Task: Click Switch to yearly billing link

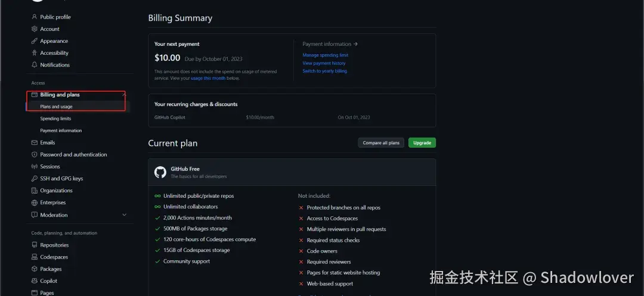Action: [x=325, y=71]
